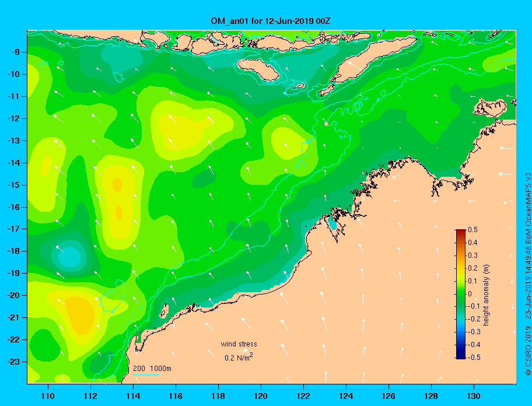This screenshot has height=406, width=532.
Task: Click longitude label 116 on the x-axis
Action: [x=176, y=396]
